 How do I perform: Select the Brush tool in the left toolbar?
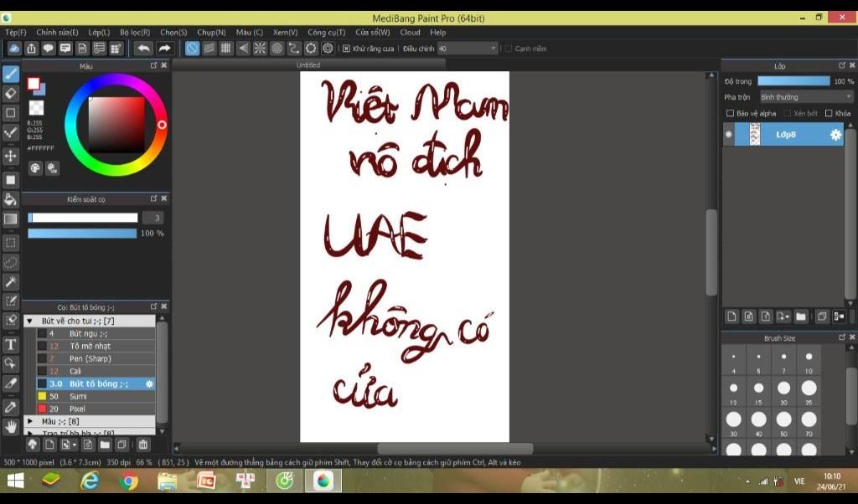click(x=11, y=74)
